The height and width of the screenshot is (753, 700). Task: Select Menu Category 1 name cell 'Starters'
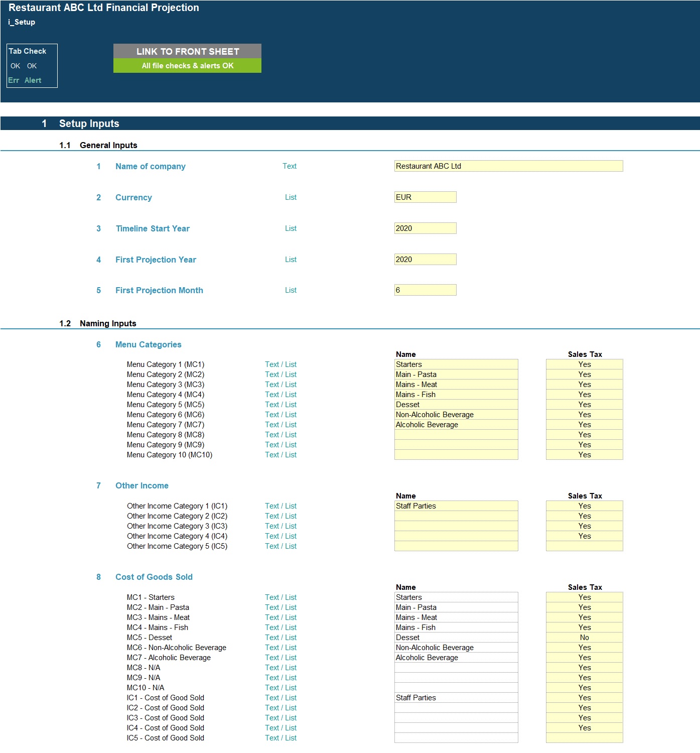pyautogui.click(x=456, y=364)
